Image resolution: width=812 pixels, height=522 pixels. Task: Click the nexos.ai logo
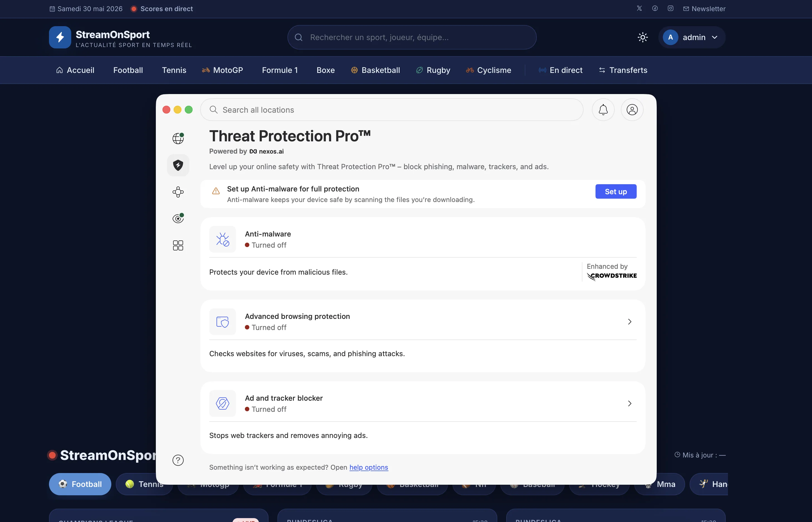pos(267,152)
